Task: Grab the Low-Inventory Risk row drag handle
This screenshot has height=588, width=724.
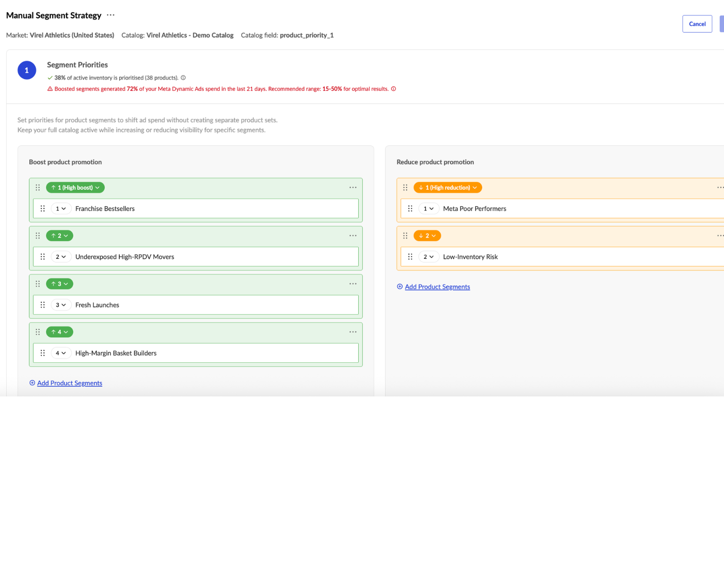Action: pyautogui.click(x=410, y=257)
